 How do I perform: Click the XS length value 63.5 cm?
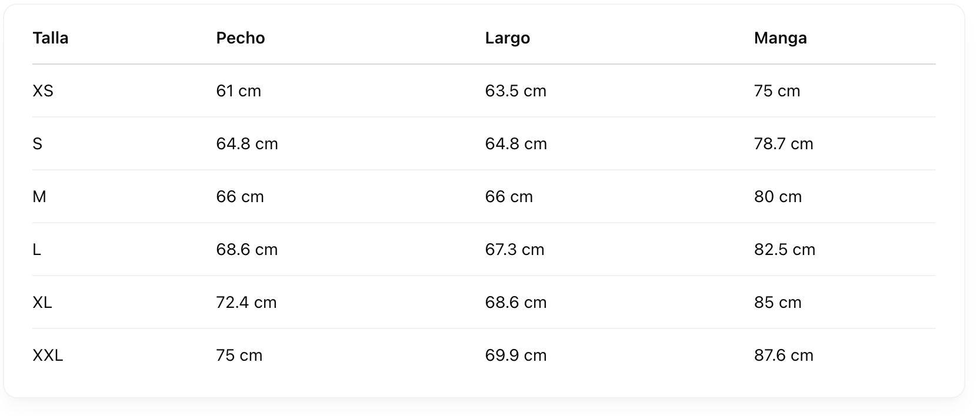tap(516, 91)
